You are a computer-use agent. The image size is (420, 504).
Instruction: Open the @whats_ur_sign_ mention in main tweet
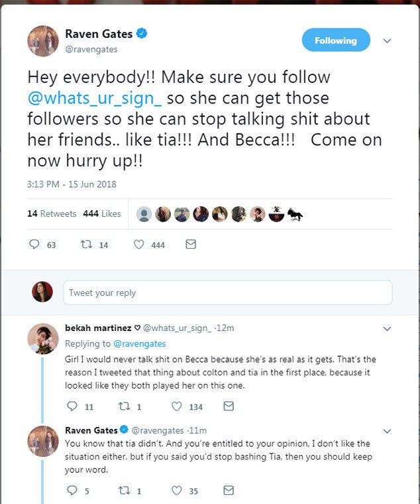click(93, 97)
